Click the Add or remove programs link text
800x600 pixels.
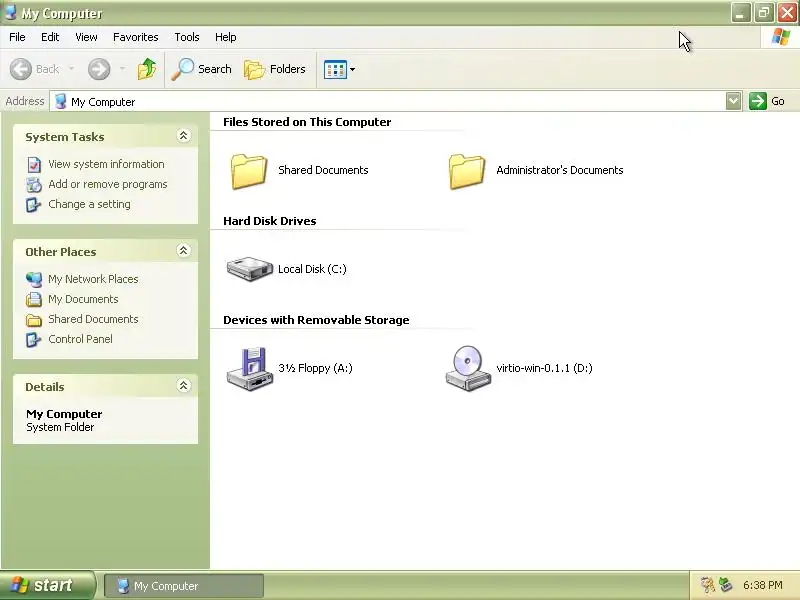pos(108,184)
